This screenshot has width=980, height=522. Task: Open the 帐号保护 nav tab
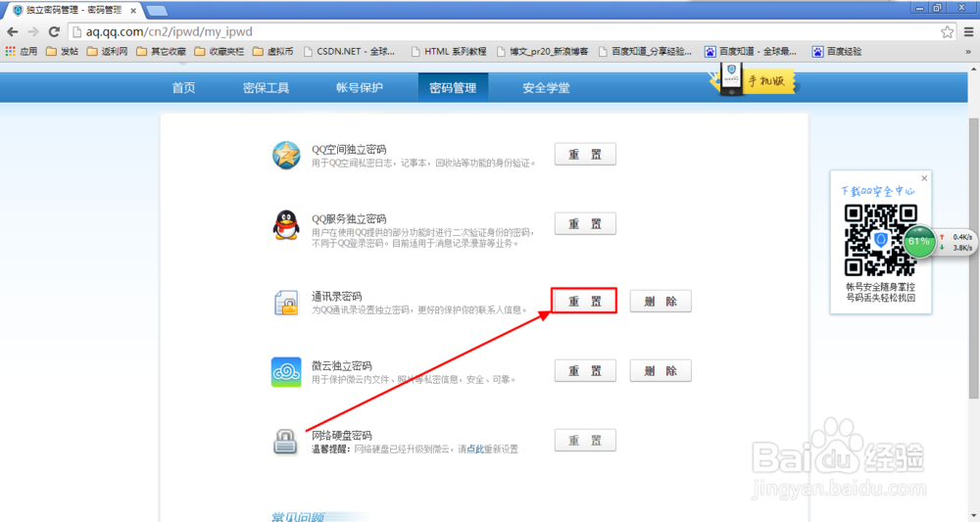click(x=360, y=88)
